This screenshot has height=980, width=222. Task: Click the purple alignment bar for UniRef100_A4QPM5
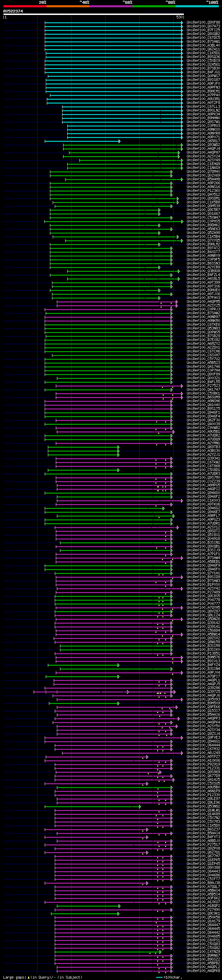[118, 302]
